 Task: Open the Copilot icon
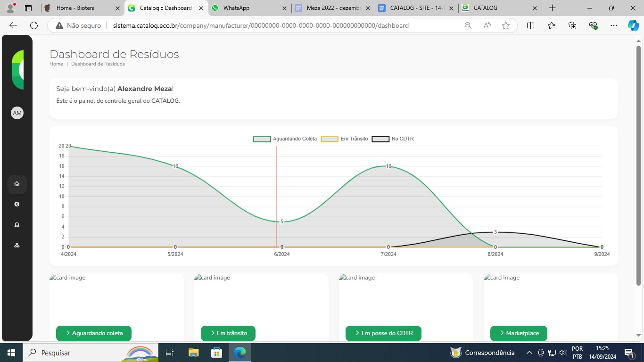[634, 25]
